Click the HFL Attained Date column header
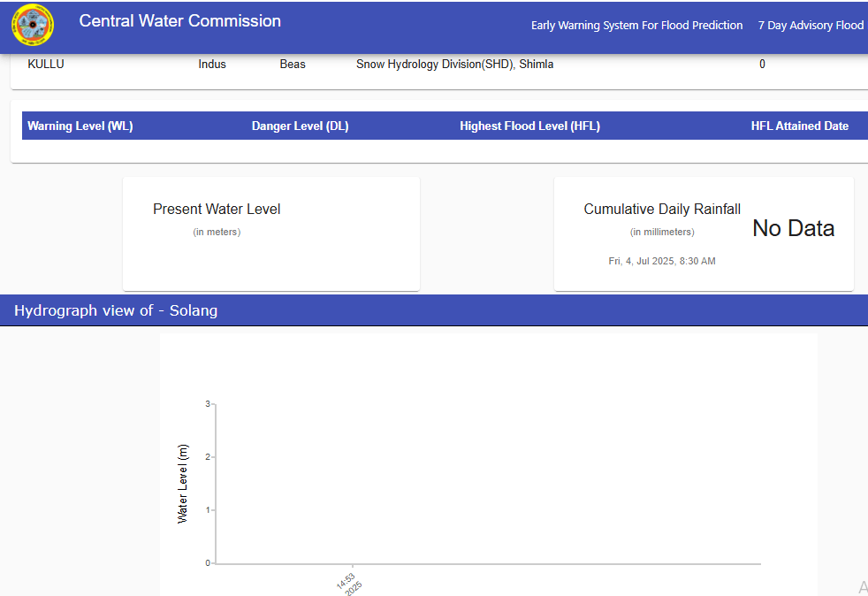 point(799,126)
